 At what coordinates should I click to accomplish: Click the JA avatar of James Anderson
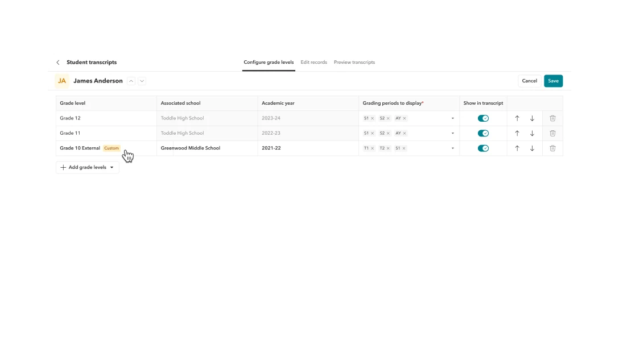pyautogui.click(x=62, y=81)
